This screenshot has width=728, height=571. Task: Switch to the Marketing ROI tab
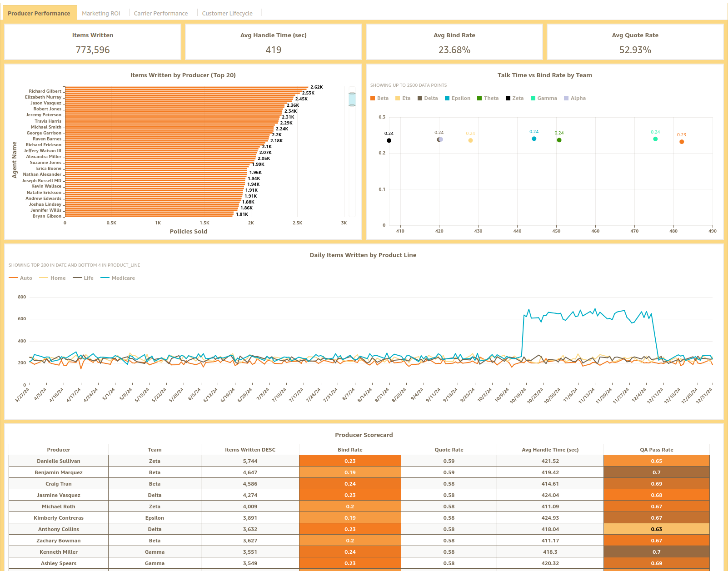pos(101,13)
